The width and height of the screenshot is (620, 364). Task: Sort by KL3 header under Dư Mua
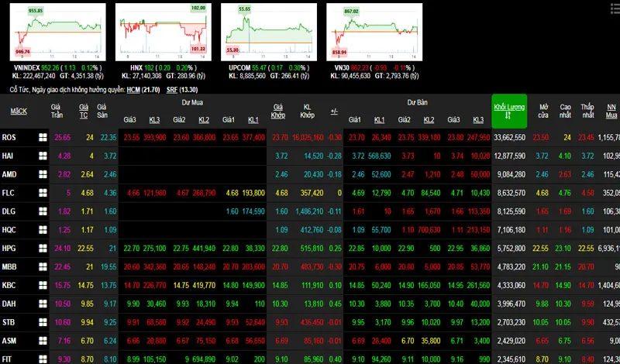pyautogui.click(x=154, y=120)
